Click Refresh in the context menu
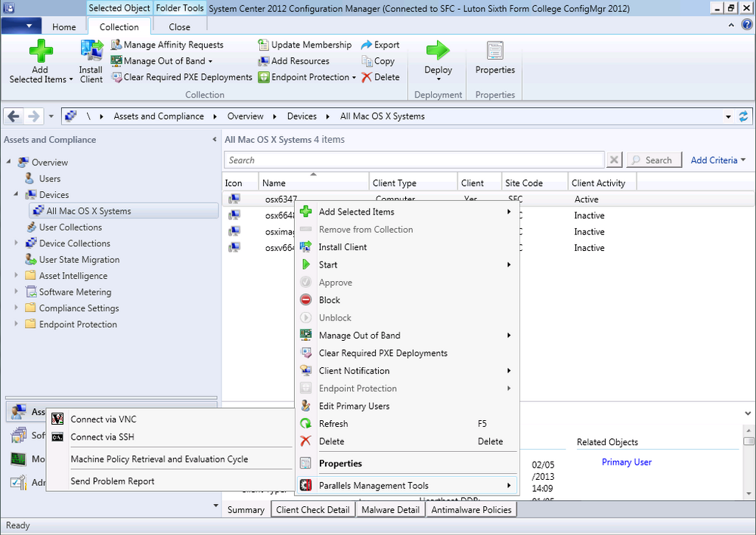756x535 pixels. pyautogui.click(x=333, y=424)
